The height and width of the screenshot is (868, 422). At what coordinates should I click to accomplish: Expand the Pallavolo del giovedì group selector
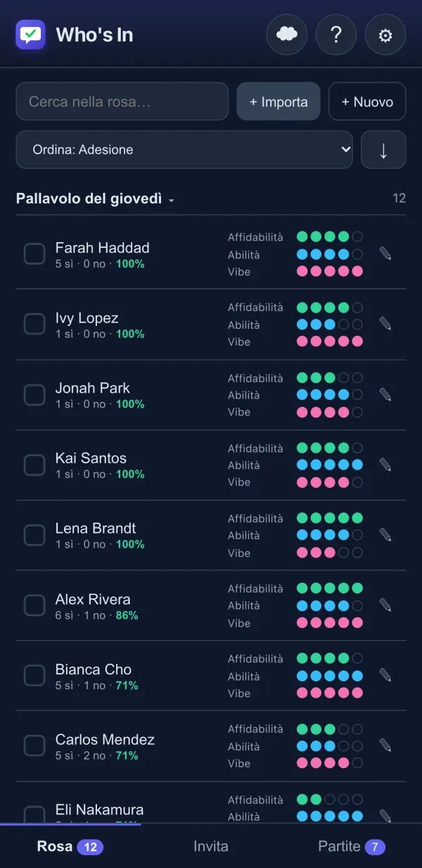click(95, 199)
